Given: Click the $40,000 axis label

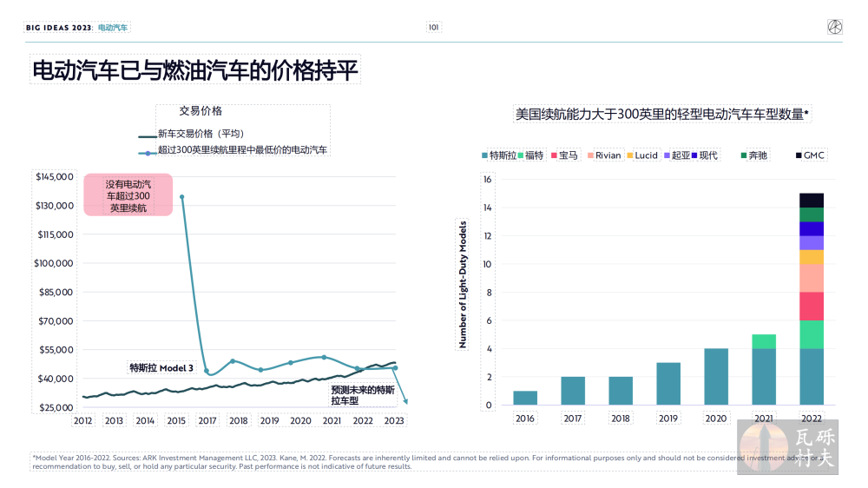Looking at the screenshot, I should [x=56, y=379].
